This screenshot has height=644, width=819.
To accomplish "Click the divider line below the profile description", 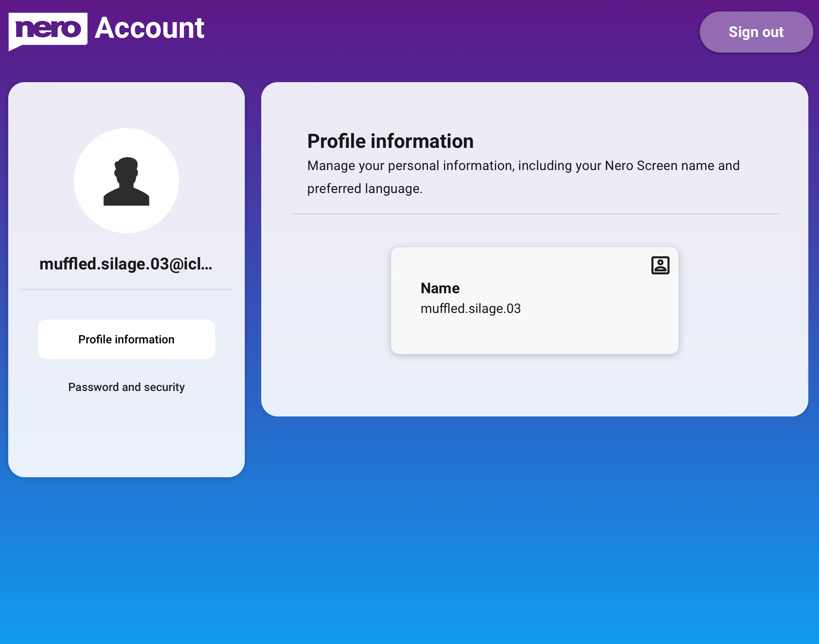I will point(534,214).
